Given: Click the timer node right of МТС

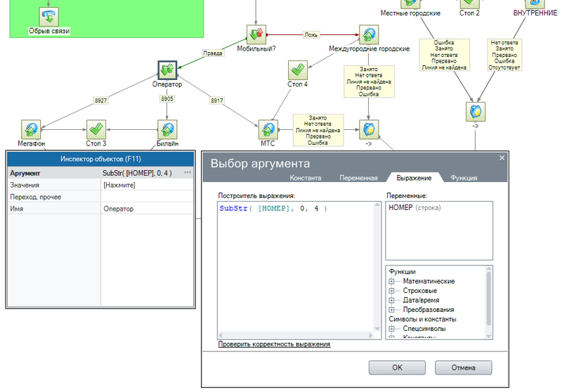Looking at the screenshot, I should tap(369, 129).
